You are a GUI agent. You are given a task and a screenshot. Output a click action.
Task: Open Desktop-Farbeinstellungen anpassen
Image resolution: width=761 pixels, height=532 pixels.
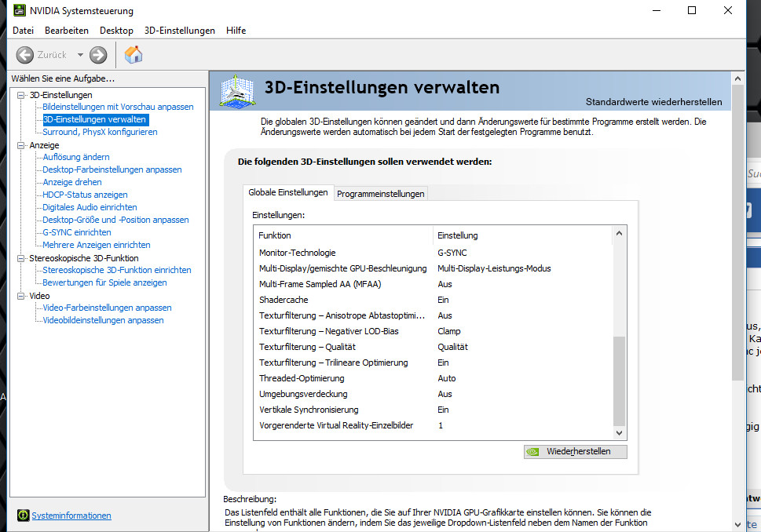pos(112,169)
